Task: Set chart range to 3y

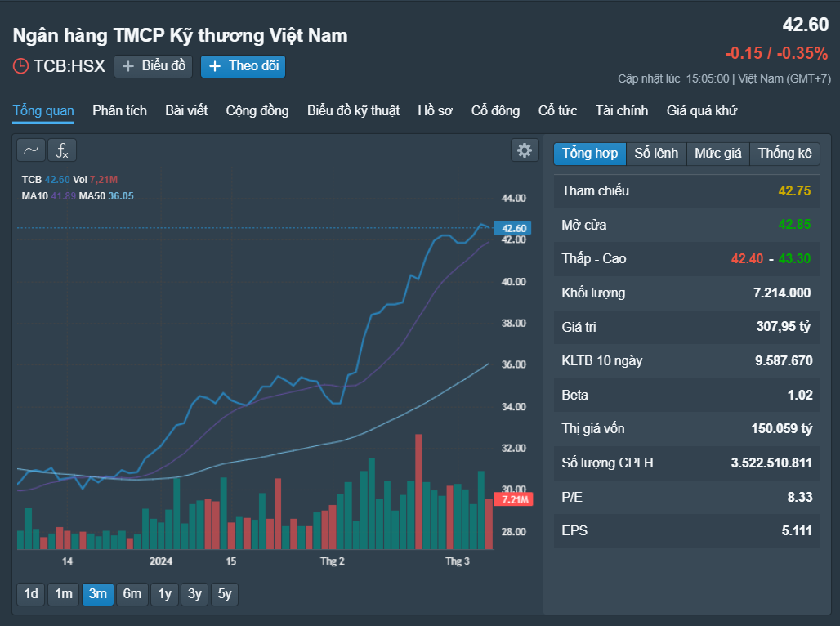Action: pos(194,594)
